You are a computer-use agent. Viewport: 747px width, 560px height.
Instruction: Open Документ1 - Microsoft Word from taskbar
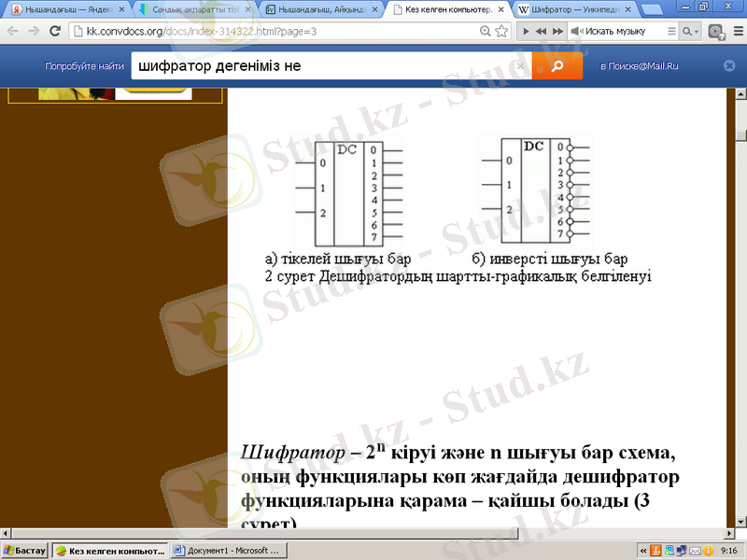coord(229,551)
